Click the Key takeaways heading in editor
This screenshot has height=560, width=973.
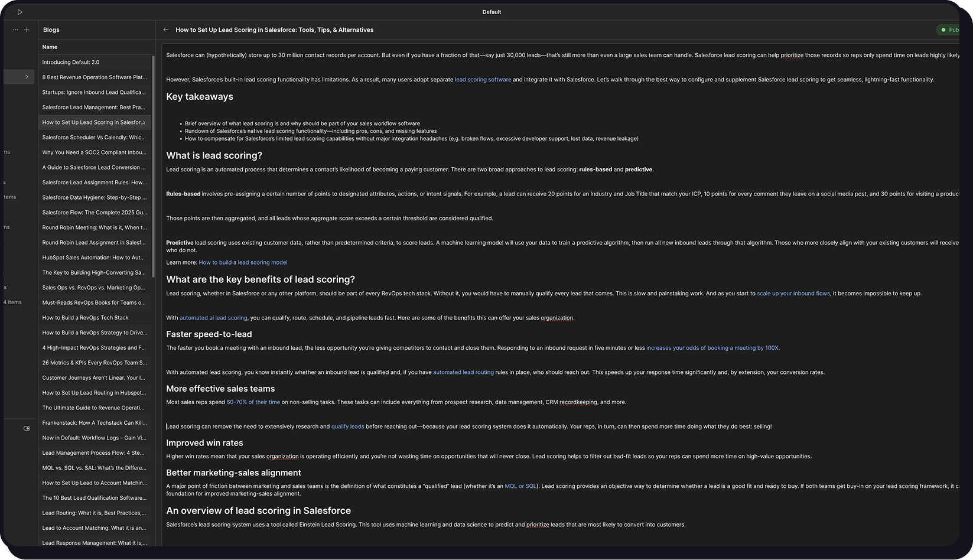[x=200, y=97]
